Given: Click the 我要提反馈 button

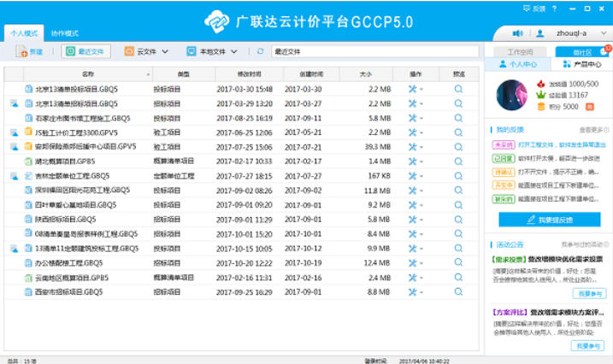Looking at the screenshot, I should pyautogui.click(x=548, y=220).
